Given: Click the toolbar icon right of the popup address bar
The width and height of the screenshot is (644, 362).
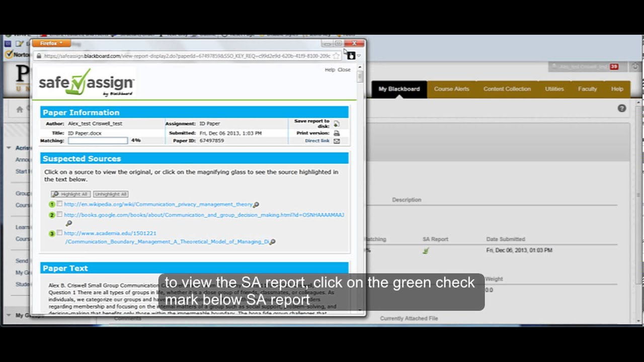Looking at the screenshot, I should pyautogui.click(x=351, y=56).
